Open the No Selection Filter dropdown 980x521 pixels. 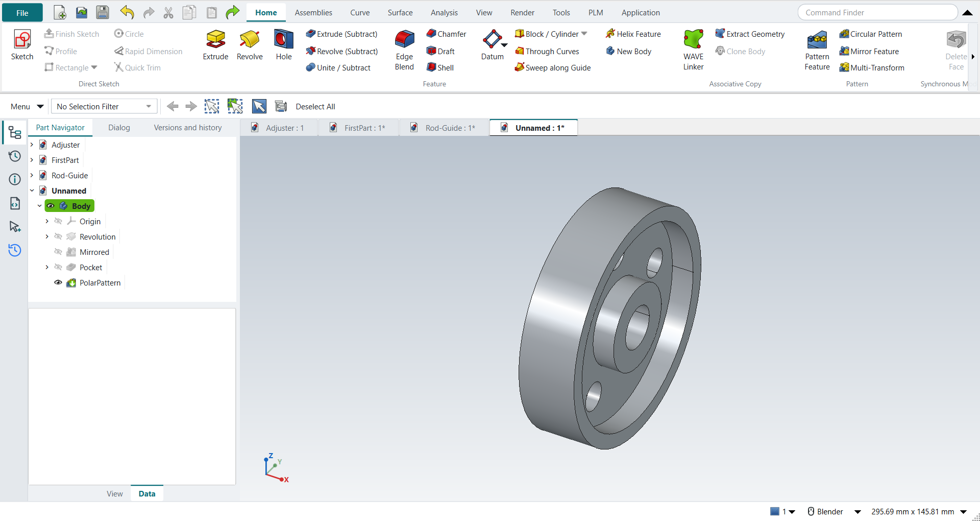click(x=104, y=106)
